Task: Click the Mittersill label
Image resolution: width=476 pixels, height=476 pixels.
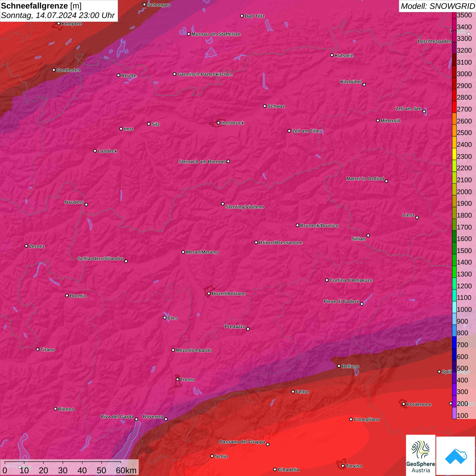Action: coord(390,121)
